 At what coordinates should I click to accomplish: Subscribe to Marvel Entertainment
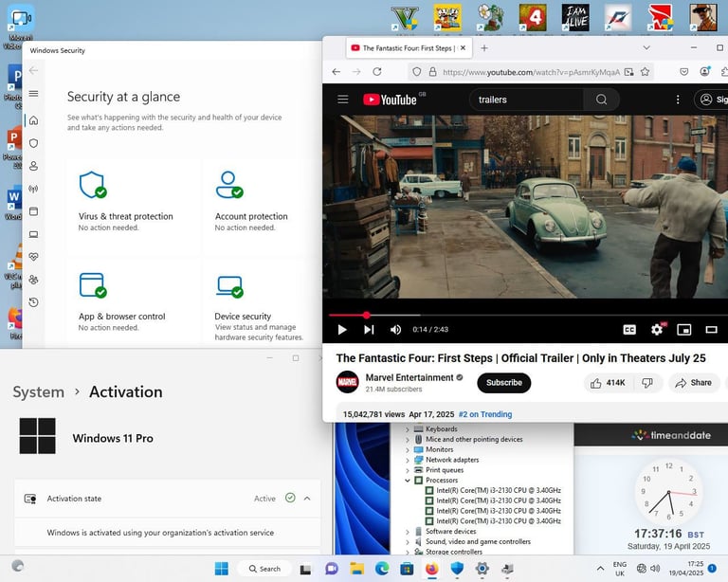503,382
